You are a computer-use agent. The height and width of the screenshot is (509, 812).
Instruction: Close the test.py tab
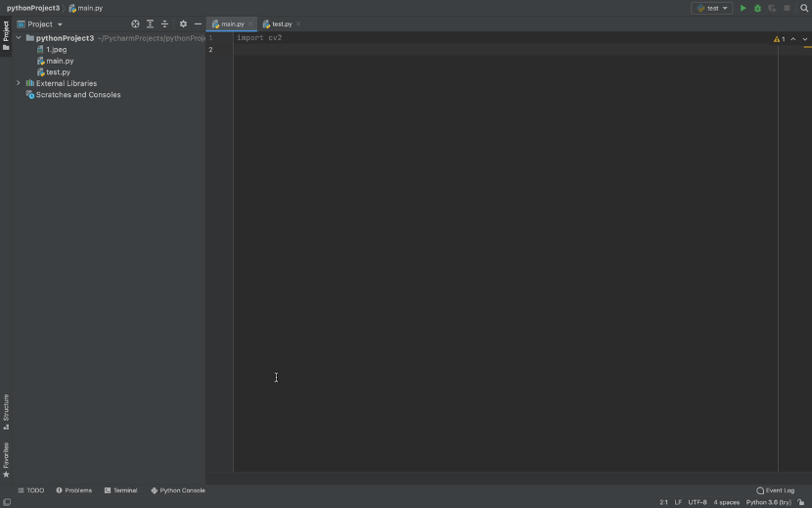[x=298, y=23]
